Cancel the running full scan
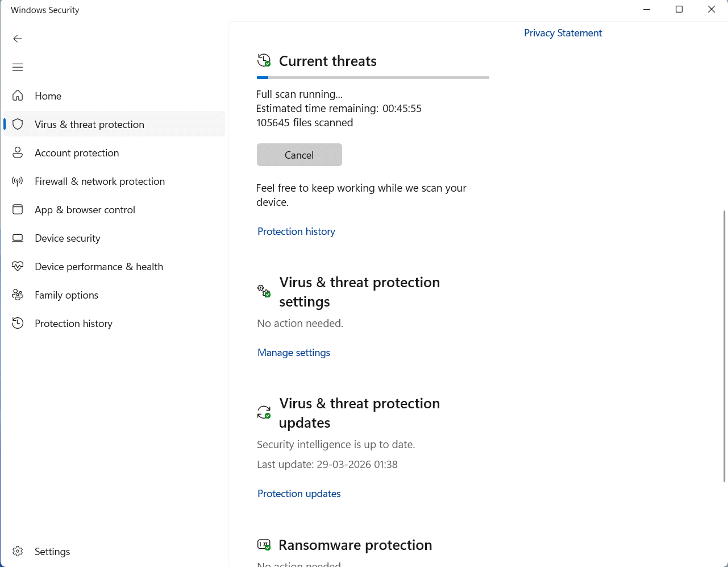Viewport: 728px width, 567px height. coord(299,155)
